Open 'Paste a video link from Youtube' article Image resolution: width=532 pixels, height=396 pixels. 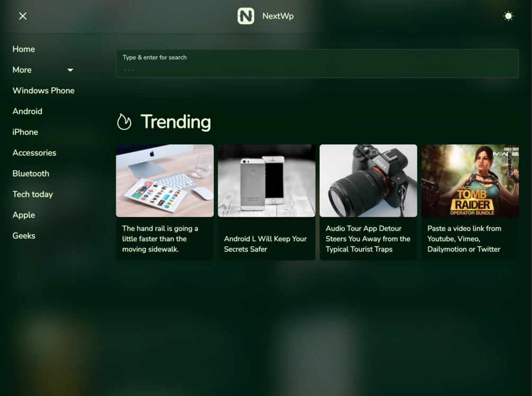pos(464,239)
